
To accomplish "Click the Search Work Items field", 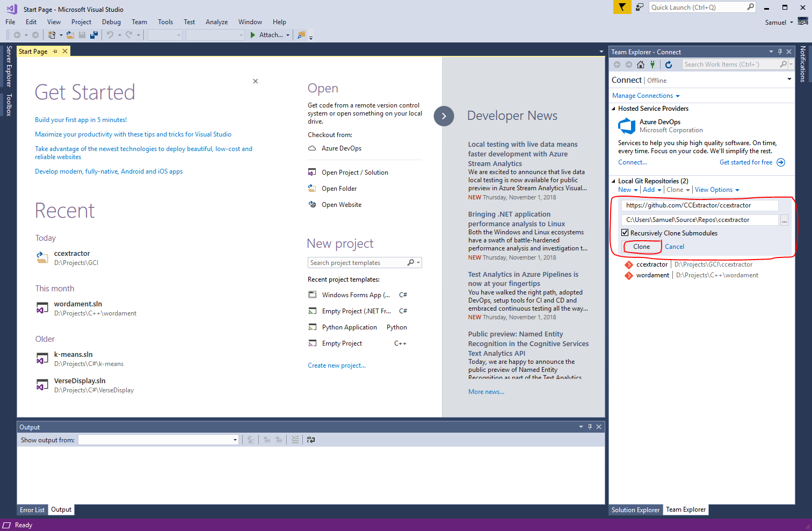I will pos(730,64).
